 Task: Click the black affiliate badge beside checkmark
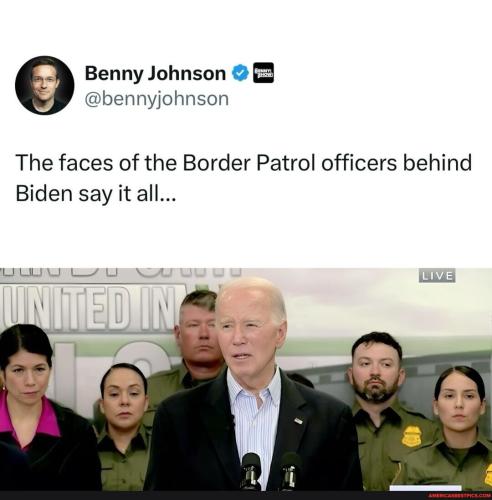click(263, 73)
